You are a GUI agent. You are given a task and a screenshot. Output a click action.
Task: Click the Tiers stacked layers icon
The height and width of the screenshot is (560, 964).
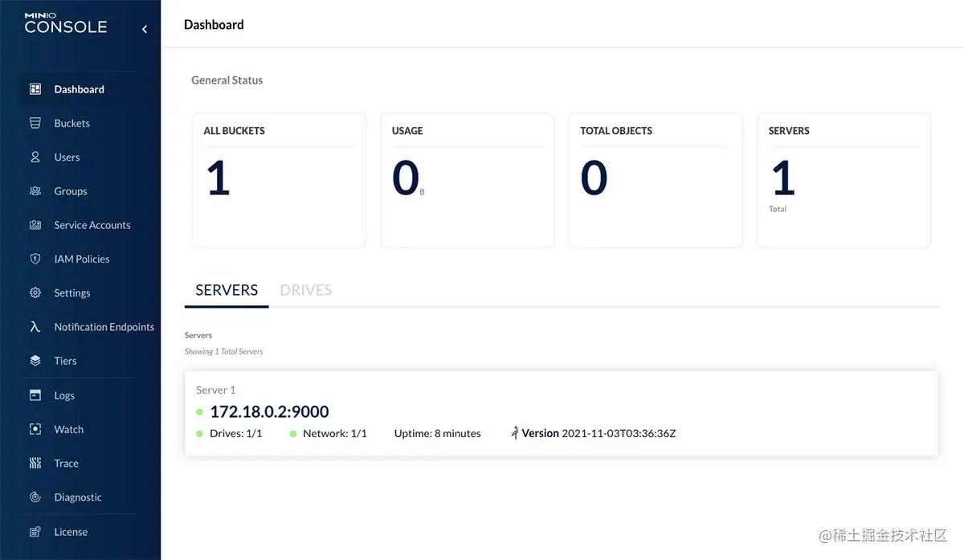point(35,361)
